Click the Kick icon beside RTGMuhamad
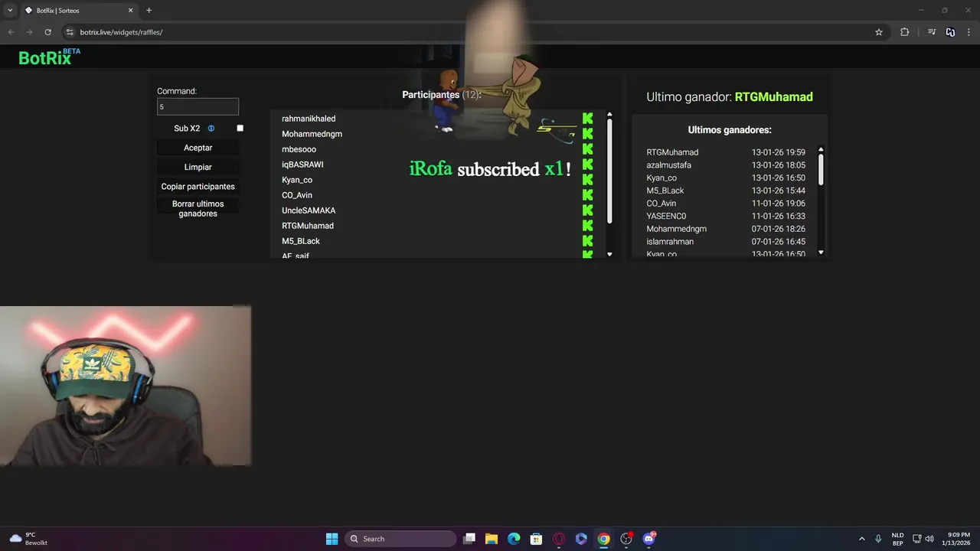 point(587,226)
